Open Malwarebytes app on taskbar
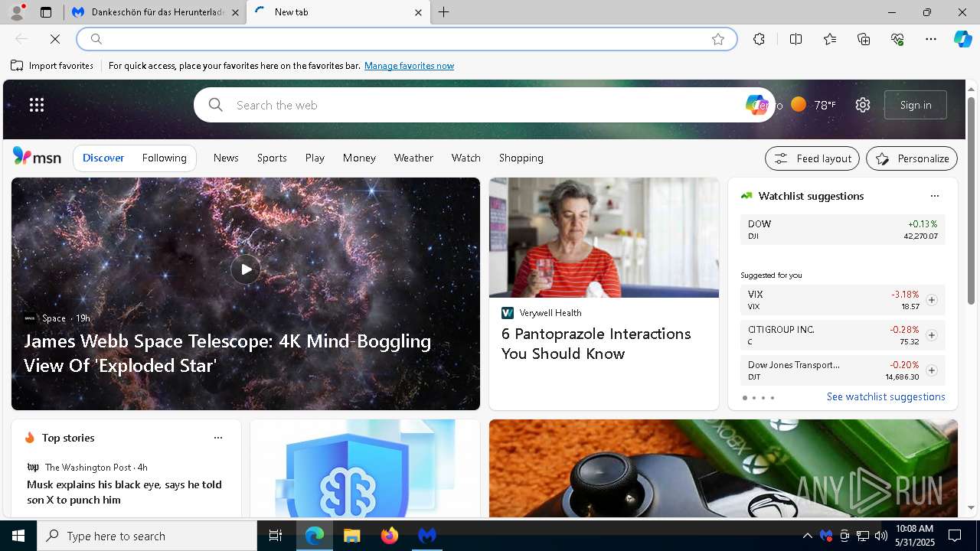The image size is (980, 551). click(x=427, y=536)
